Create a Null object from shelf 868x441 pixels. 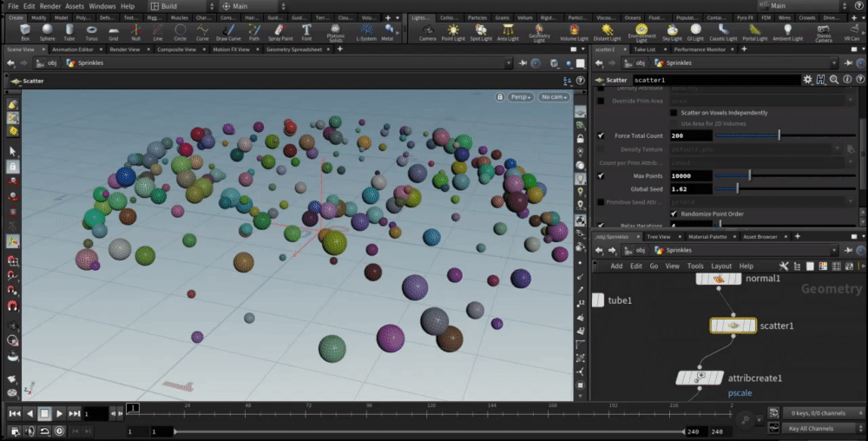click(x=135, y=33)
